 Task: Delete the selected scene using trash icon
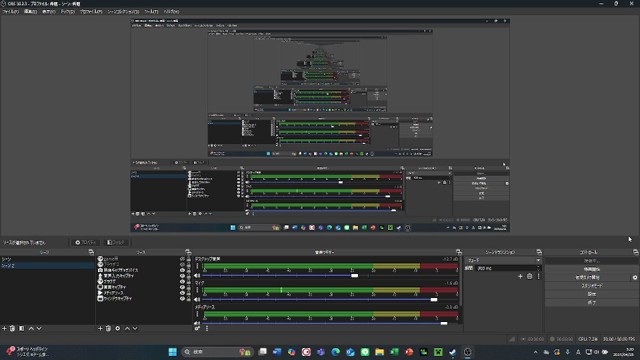tap(12, 328)
